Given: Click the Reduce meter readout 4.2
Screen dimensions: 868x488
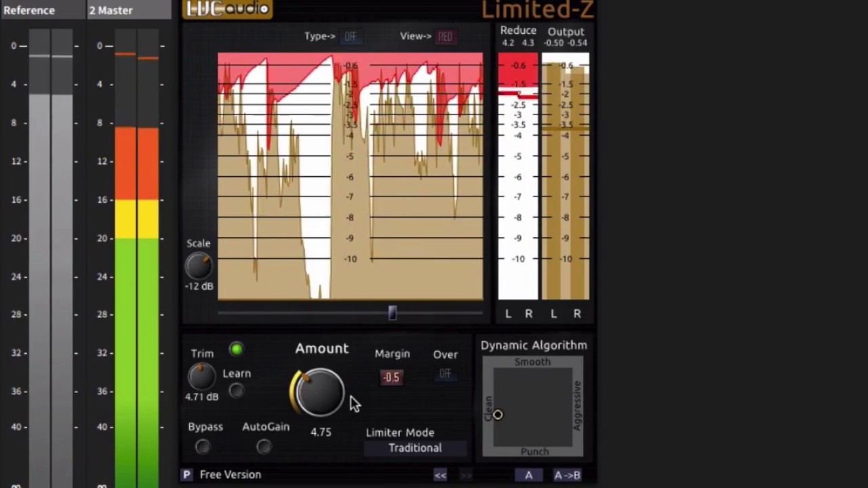Looking at the screenshot, I should tap(508, 43).
